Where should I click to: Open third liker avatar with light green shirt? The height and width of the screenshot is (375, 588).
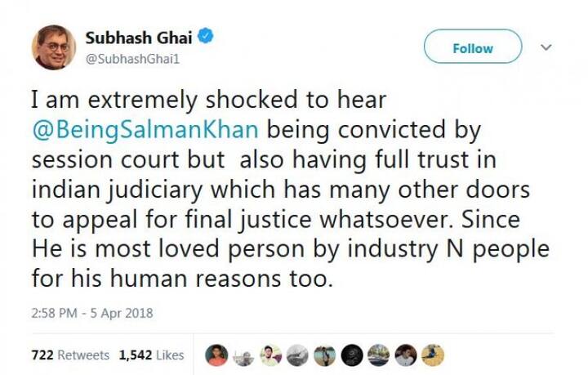point(270,355)
